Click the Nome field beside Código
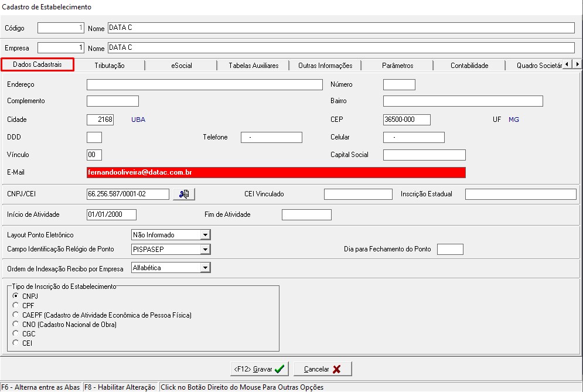 (x=342, y=28)
